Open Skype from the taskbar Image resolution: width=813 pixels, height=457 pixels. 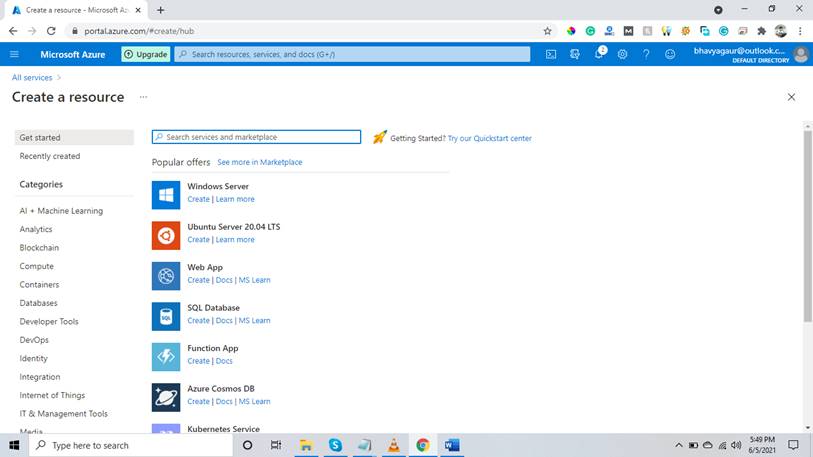[x=335, y=445]
